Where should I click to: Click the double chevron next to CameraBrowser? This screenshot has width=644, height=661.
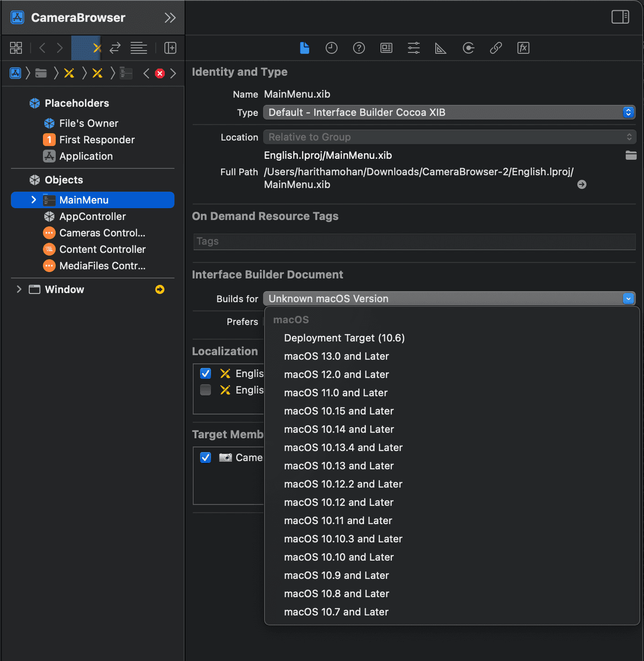(170, 18)
